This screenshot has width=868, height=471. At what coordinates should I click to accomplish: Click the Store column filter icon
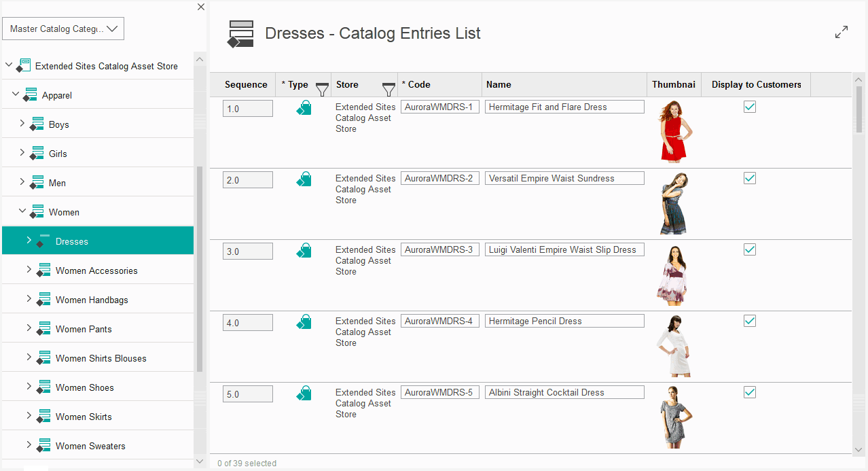(388, 88)
